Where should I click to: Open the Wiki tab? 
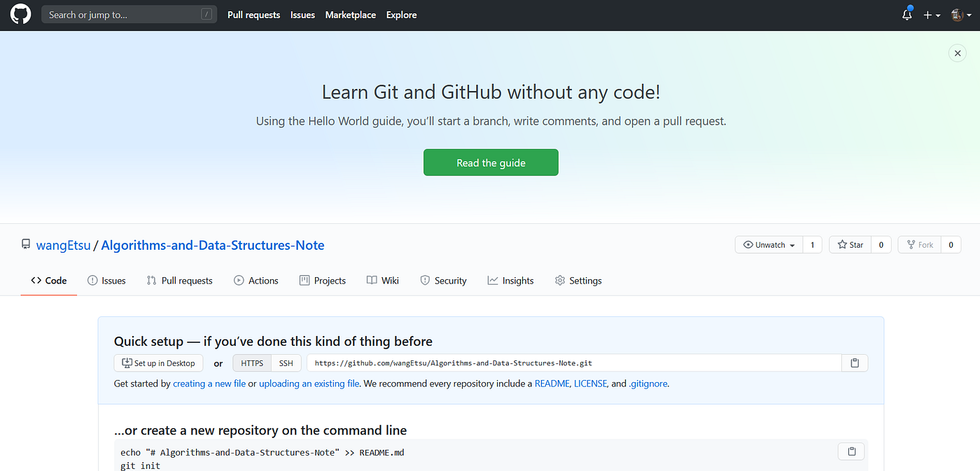click(x=383, y=281)
